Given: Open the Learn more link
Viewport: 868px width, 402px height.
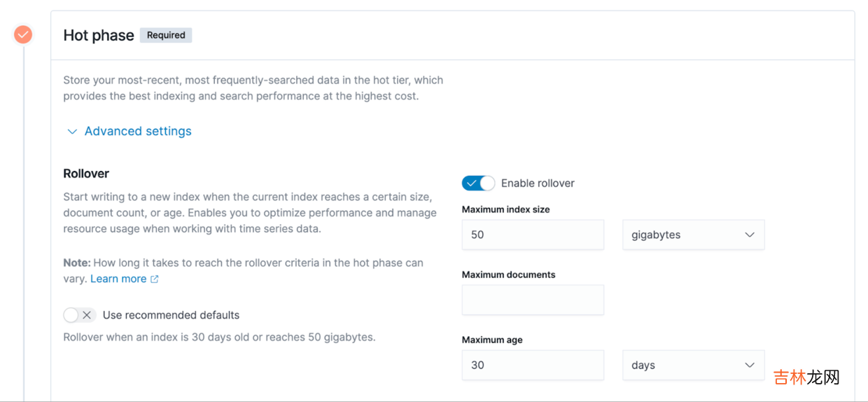Looking at the screenshot, I should [118, 279].
